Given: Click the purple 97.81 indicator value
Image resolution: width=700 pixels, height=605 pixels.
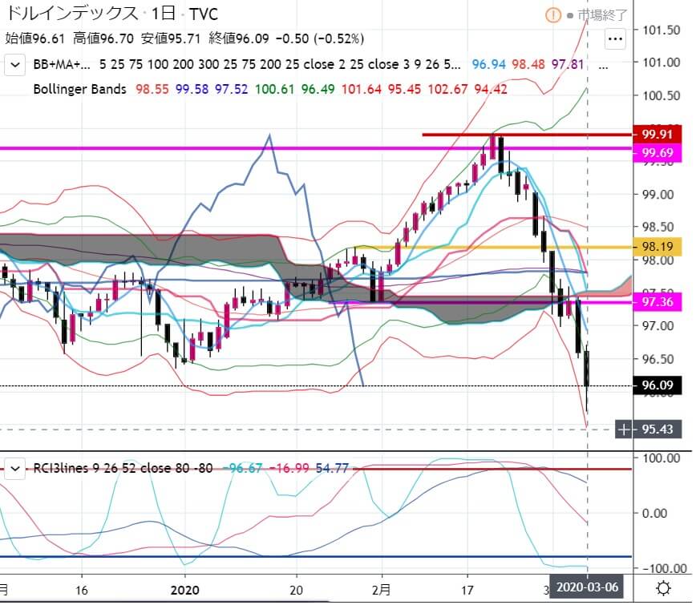Looking at the screenshot, I should 568,65.
